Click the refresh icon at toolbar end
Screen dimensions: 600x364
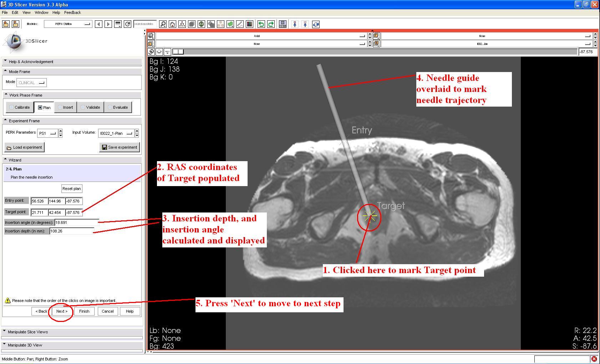316,24
